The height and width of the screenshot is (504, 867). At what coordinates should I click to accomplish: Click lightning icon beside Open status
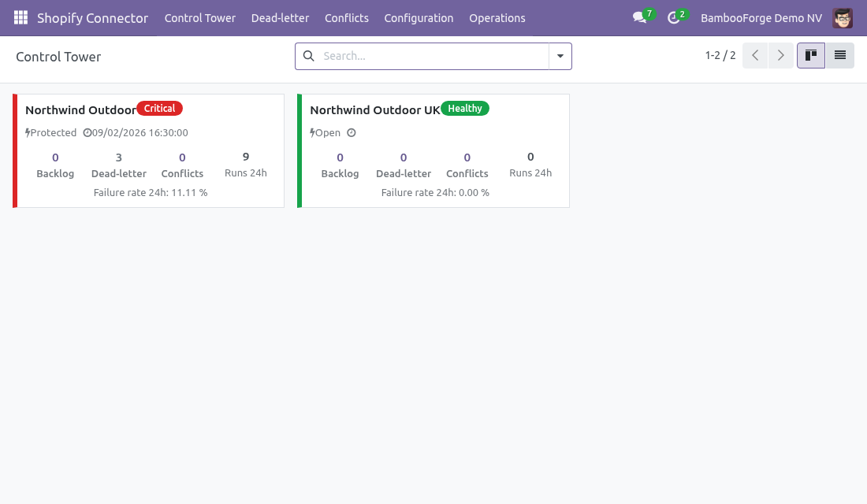click(312, 132)
